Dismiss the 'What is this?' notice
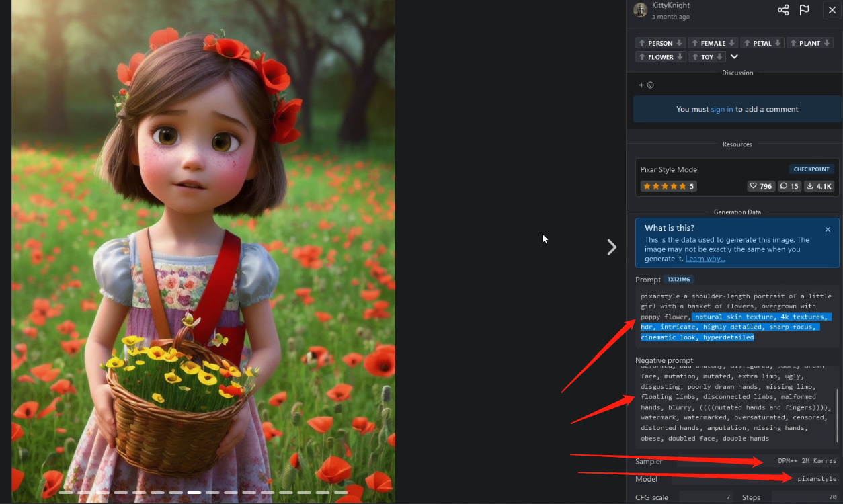Image resolution: width=843 pixels, height=504 pixels. (828, 229)
